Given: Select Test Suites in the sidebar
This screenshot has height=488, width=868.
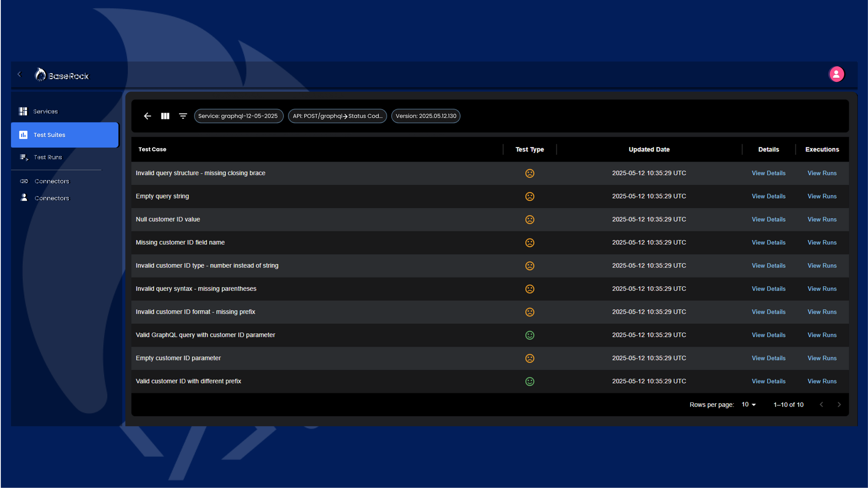Looking at the screenshot, I should [65, 135].
